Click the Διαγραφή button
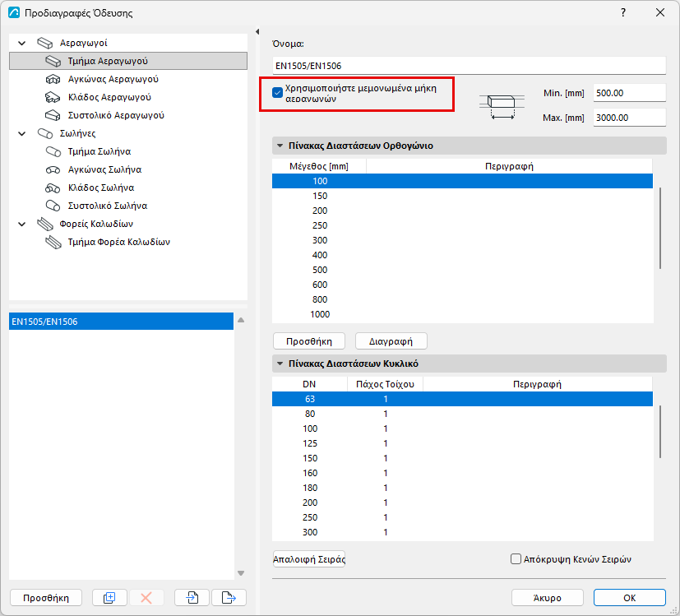Image resolution: width=680 pixels, height=616 pixels. pyautogui.click(x=391, y=341)
